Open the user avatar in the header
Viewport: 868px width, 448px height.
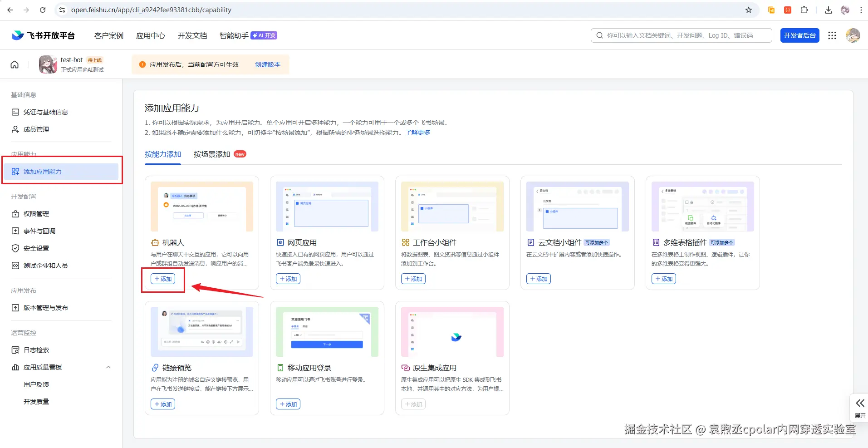(x=853, y=35)
